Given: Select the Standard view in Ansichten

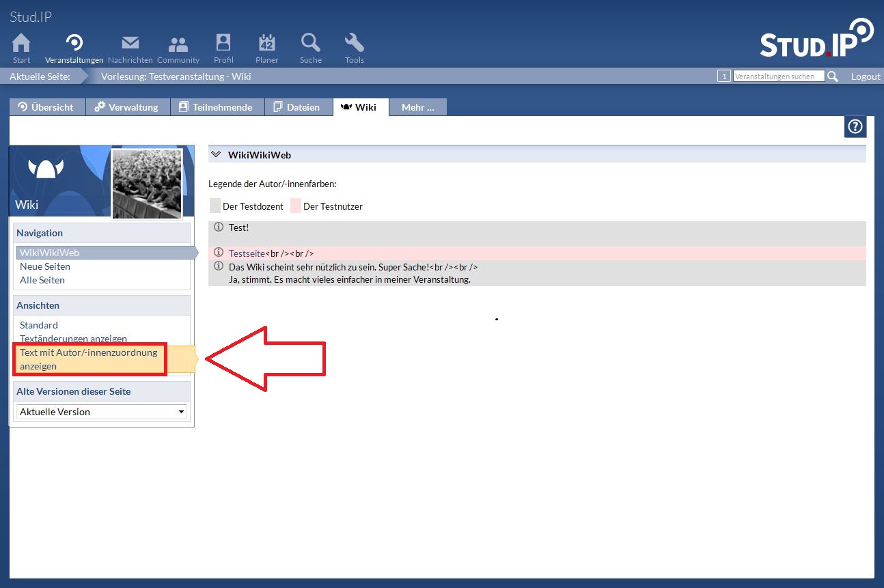Looking at the screenshot, I should coord(39,325).
